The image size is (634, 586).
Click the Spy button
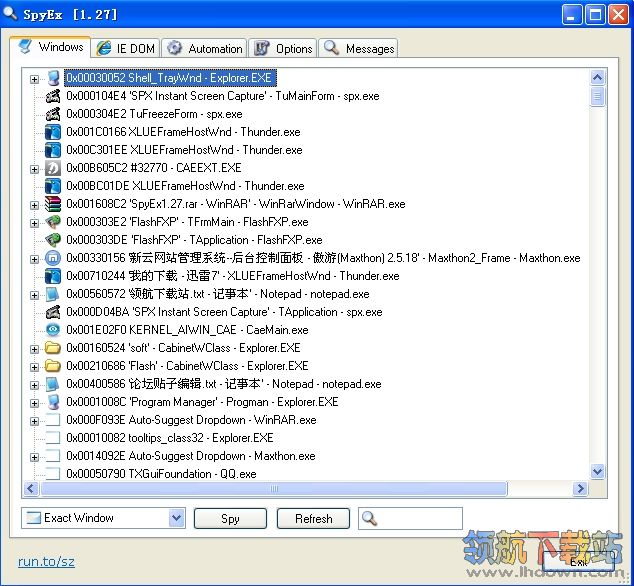[x=230, y=518]
